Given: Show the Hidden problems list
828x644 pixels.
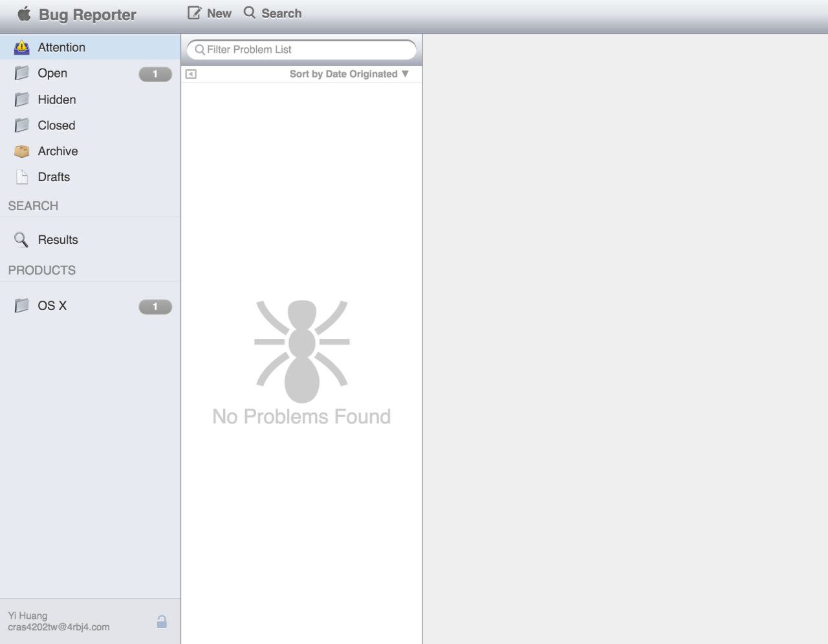Looking at the screenshot, I should point(91,100).
